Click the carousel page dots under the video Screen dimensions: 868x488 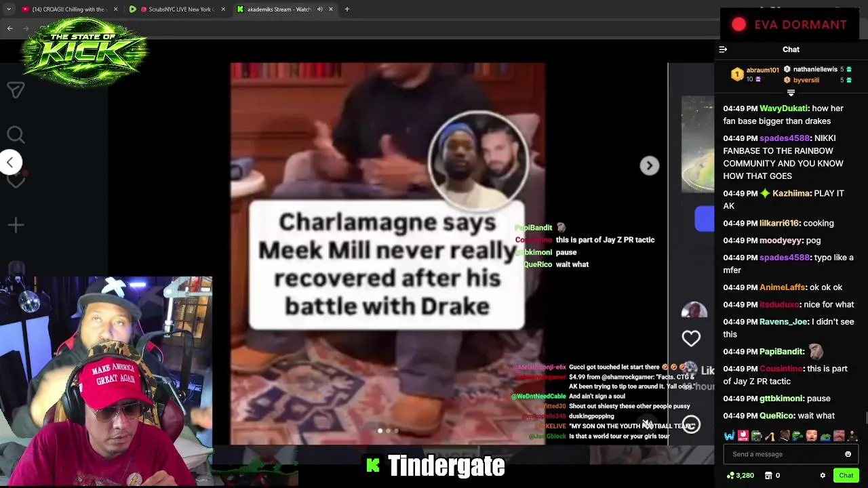(x=388, y=430)
